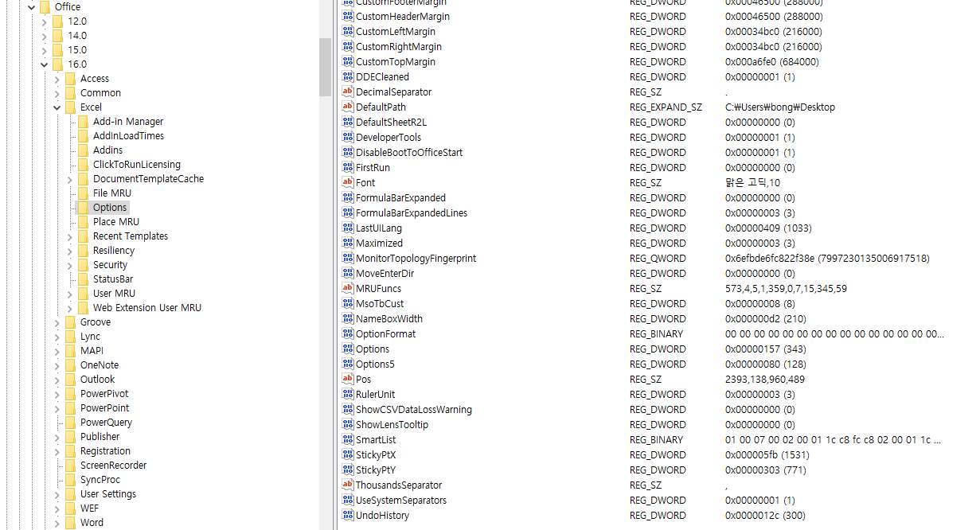This screenshot has height=530, width=980.
Task: Select the Add-in Manager key
Action: (x=128, y=122)
